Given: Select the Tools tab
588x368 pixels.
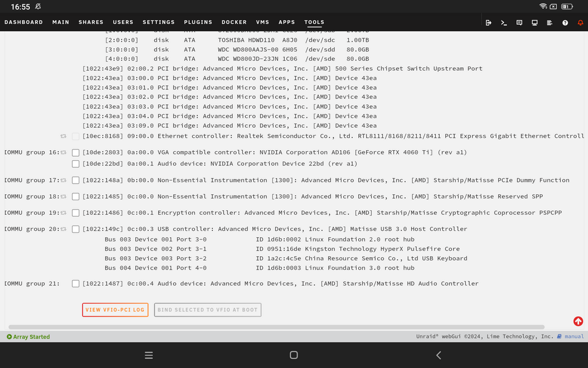Looking at the screenshot, I should [x=314, y=22].
